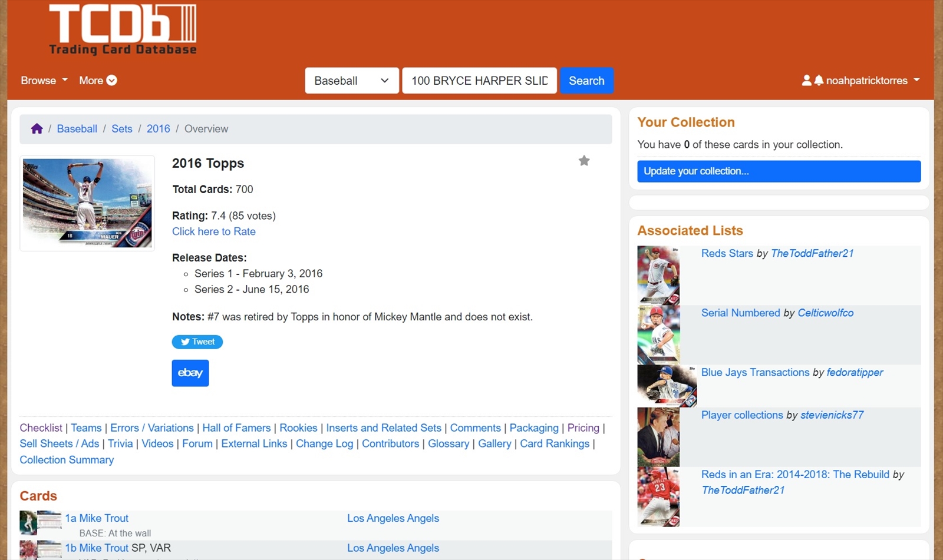Share the set via Tweet button

197,342
